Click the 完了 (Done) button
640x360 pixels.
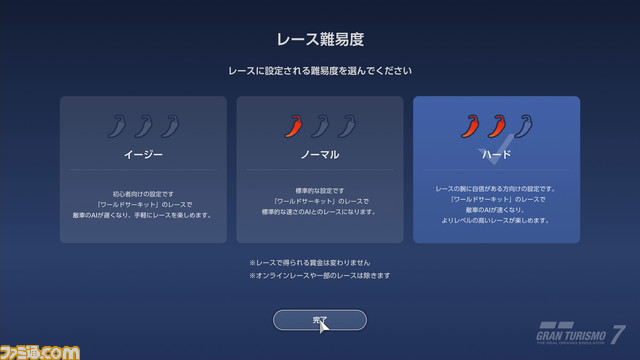click(320, 320)
